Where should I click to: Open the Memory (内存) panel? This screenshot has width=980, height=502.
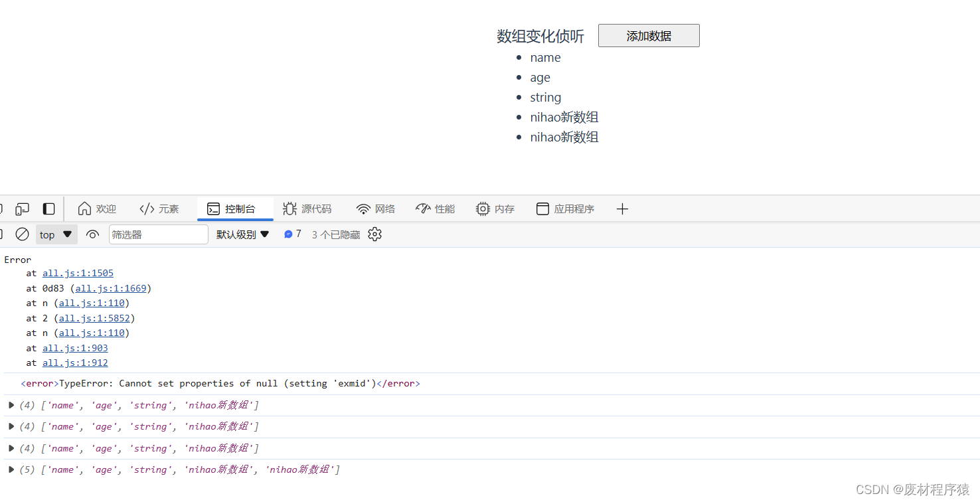(495, 209)
